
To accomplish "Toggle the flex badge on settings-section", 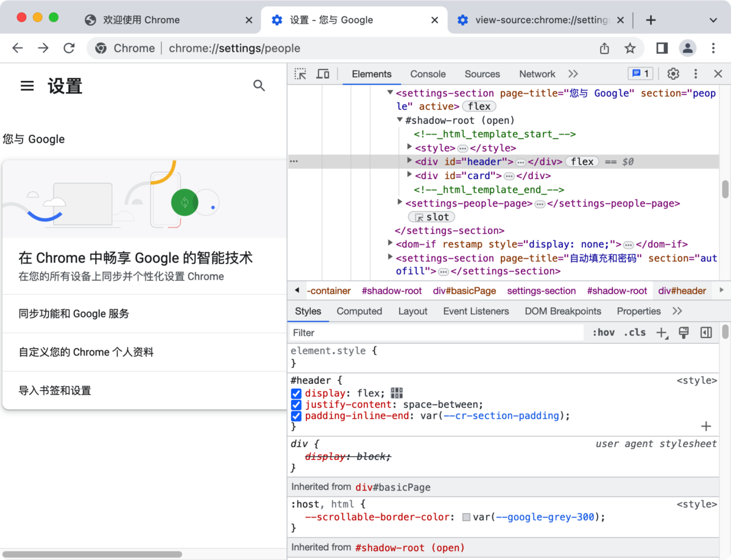I will tap(479, 107).
